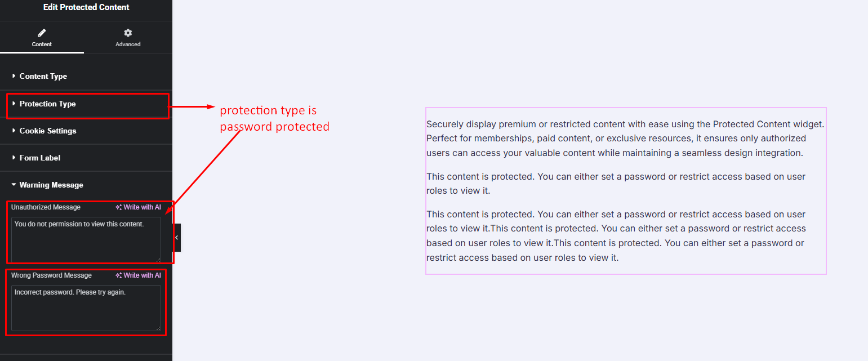868x361 pixels.
Task: Expand the Protection Type section
Action: (x=47, y=104)
